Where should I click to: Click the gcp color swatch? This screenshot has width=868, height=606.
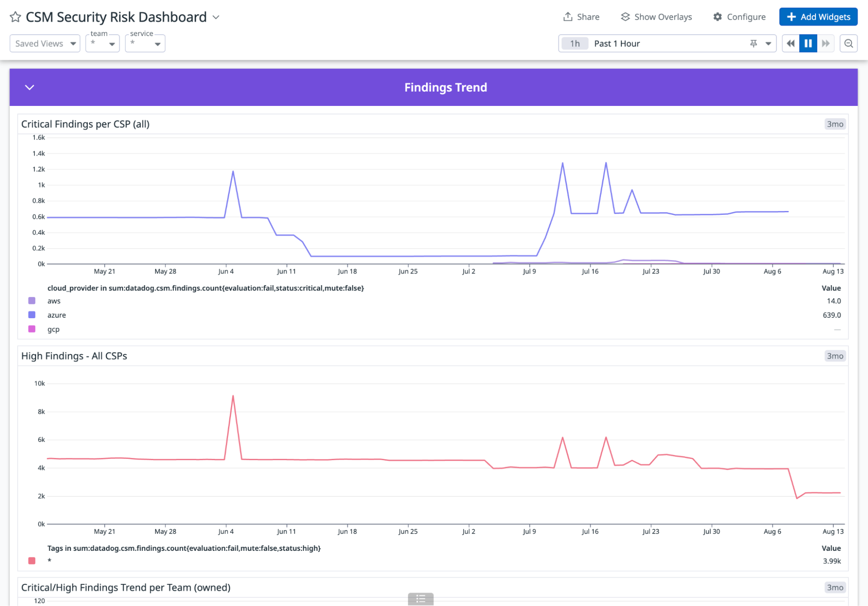point(31,329)
